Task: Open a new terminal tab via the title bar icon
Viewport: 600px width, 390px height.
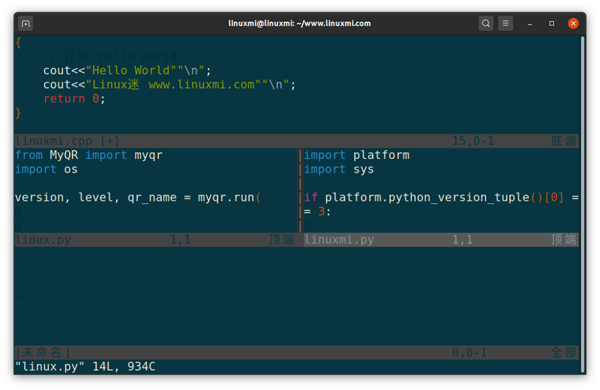Action: click(26, 24)
